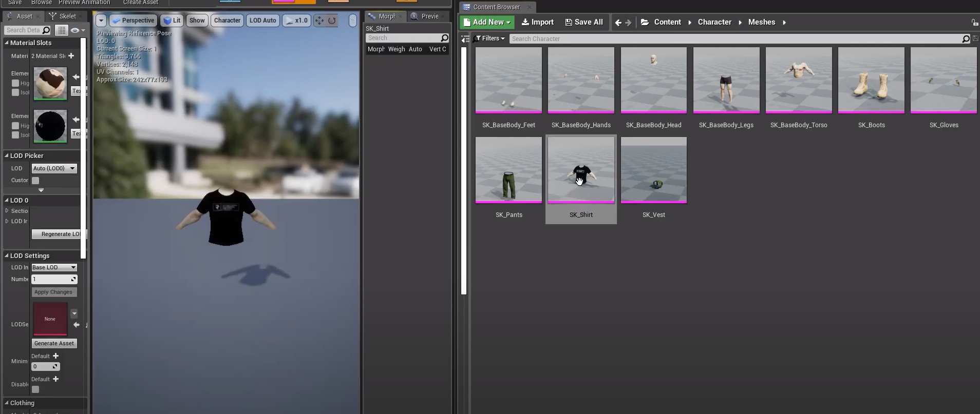Image resolution: width=980 pixels, height=414 pixels.
Task: Click the Save All button
Action: 583,22
